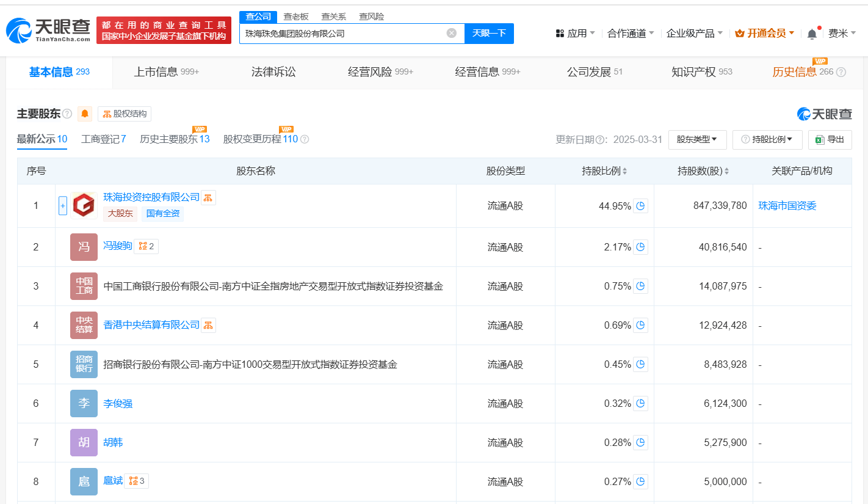
Task: Open the 持股比例 dropdown filter
Action: tap(767, 139)
